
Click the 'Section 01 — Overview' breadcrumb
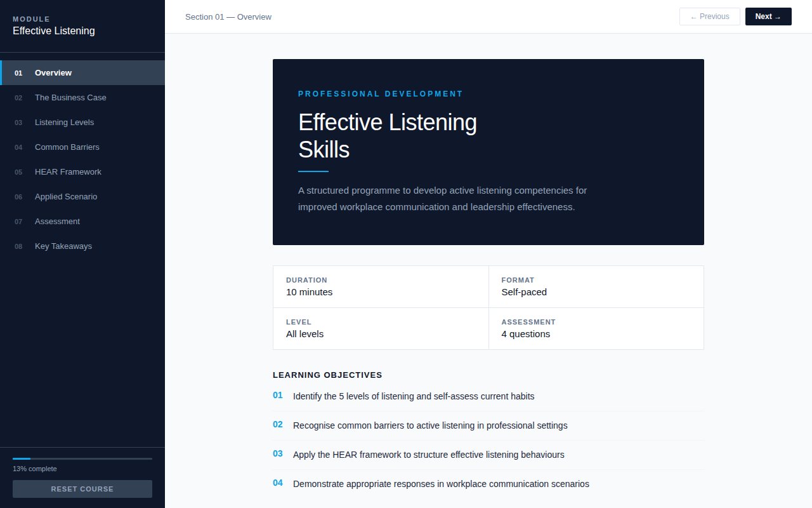point(228,17)
